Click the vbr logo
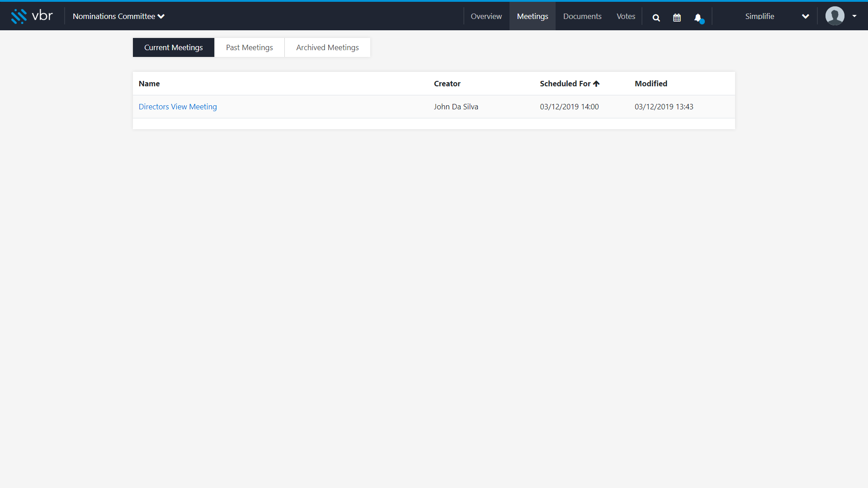Screen dimensions: 868x488 [x=32, y=16]
